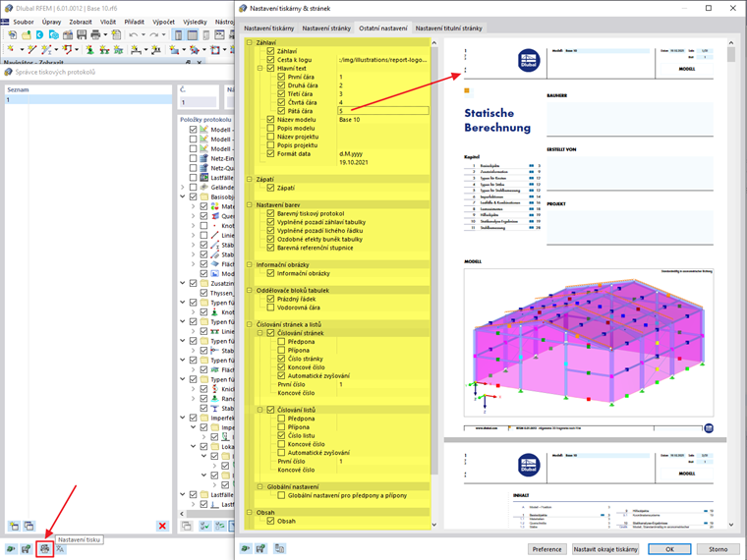Viewport: 747px width, 560px height.
Task: Toggle the Informační obrázky checkbox
Action: pos(270,273)
